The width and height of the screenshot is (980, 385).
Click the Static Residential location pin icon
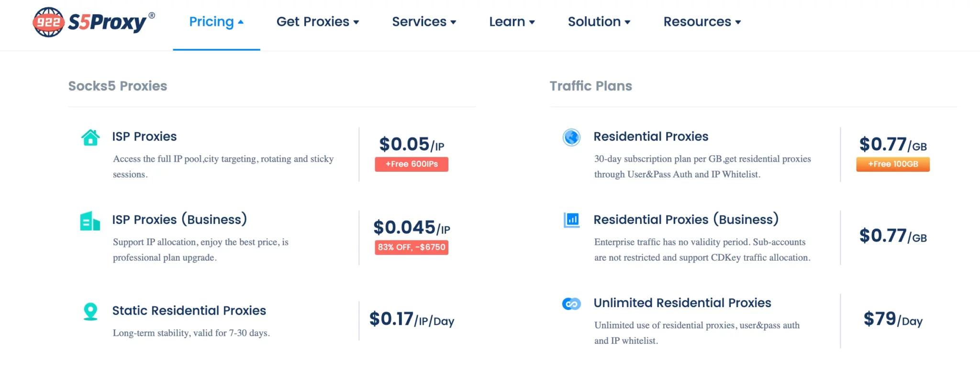(x=90, y=312)
